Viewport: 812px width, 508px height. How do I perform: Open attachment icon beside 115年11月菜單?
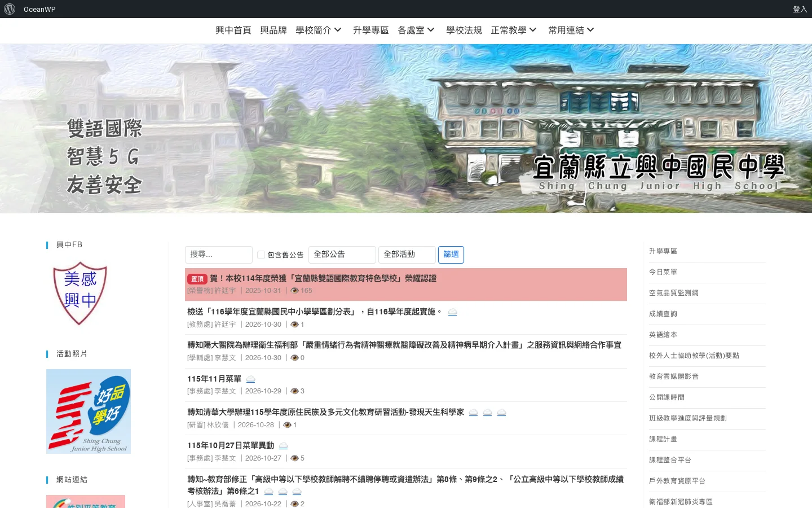point(251,379)
